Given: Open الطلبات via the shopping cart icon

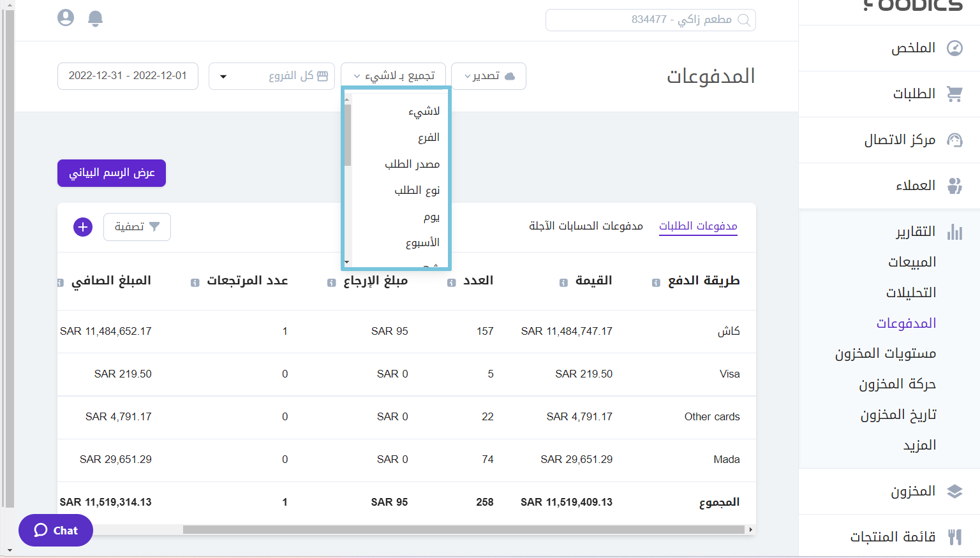Looking at the screenshot, I should pyautogui.click(x=955, y=93).
